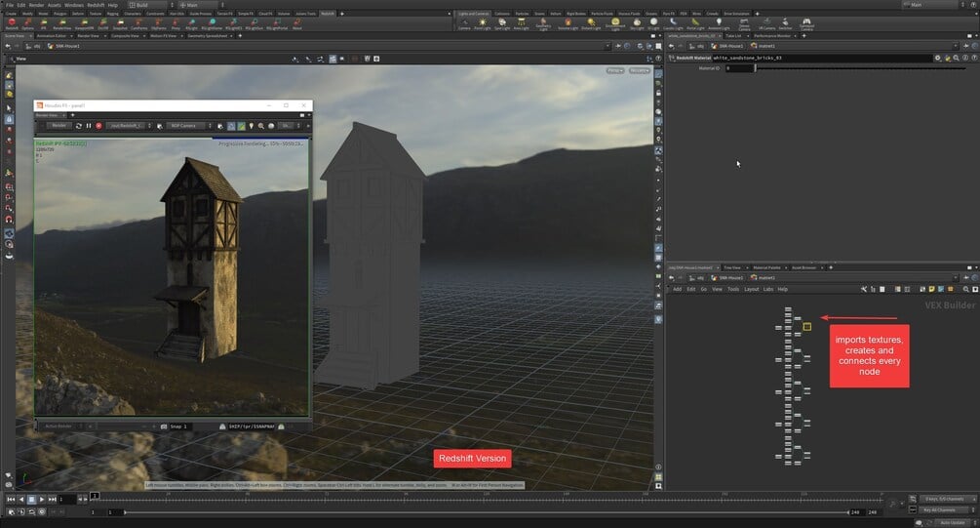Open the ROP Camera dropdown in render panel
Viewport: 980px width, 528px height.
click(189, 126)
